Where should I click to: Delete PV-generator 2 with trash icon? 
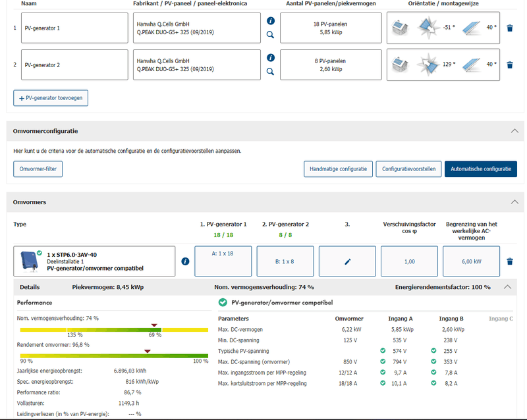tap(509, 65)
